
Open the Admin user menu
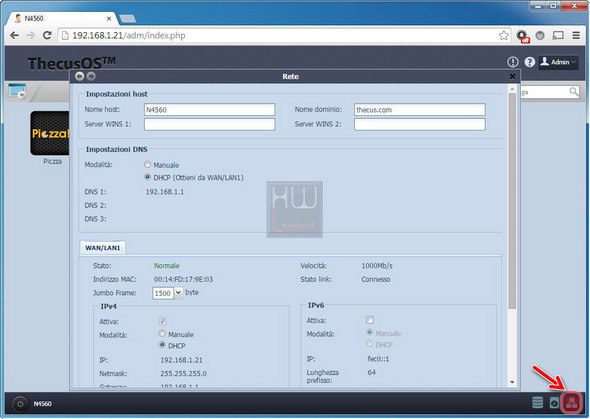click(x=559, y=62)
